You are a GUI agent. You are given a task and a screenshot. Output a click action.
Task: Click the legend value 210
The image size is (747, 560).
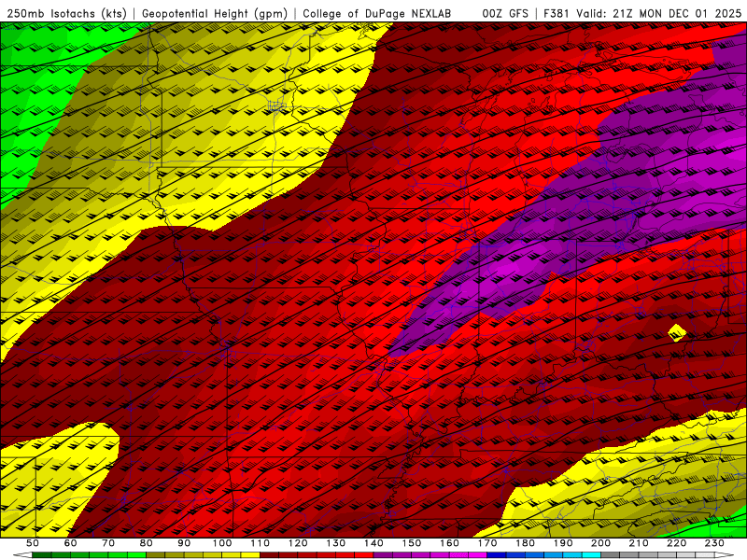639,543
